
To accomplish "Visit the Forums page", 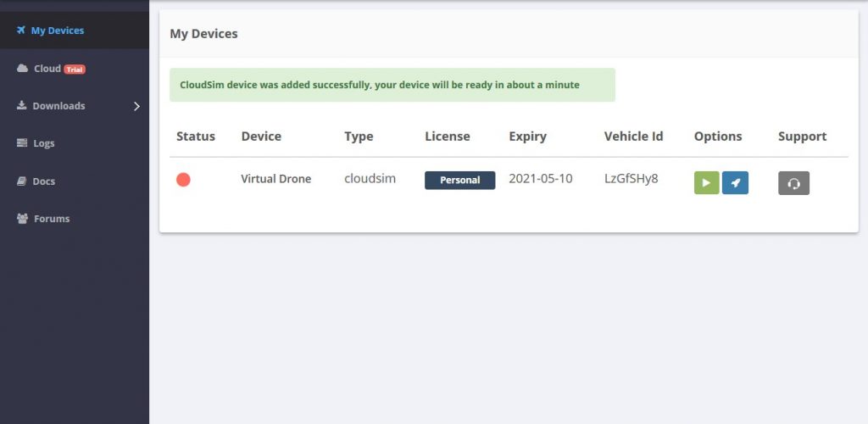I will click(52, 218).
